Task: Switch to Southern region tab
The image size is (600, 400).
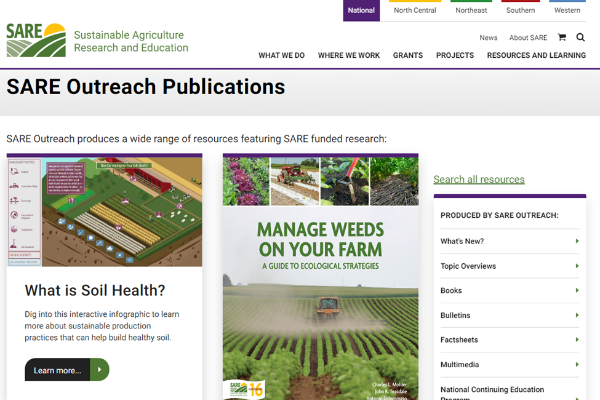Action: (x=520, y=10)
